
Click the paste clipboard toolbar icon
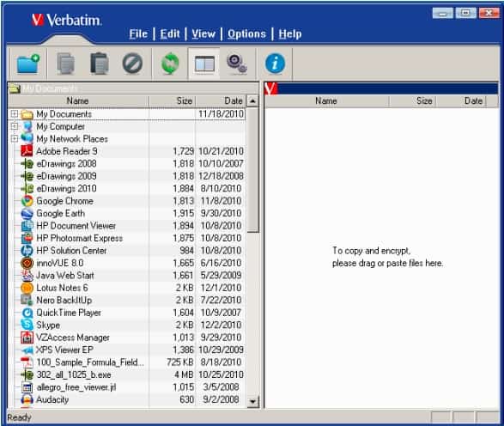point(100,64)
